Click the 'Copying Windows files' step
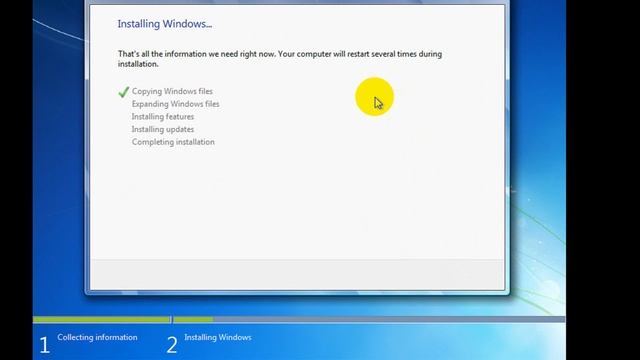 [172, 91]
